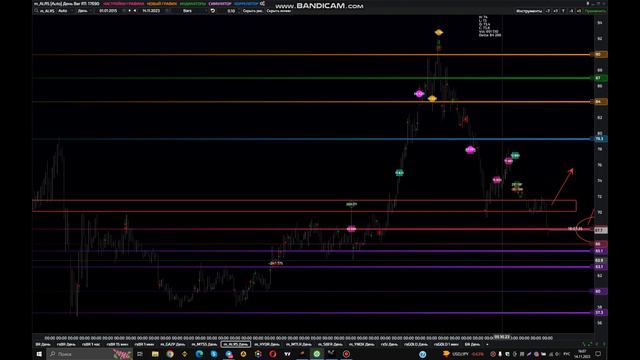Screen dimensions: 640x360
Task: Select the teal marker on the rising candles
Action: pyautogui.click(x=400, y=173)
